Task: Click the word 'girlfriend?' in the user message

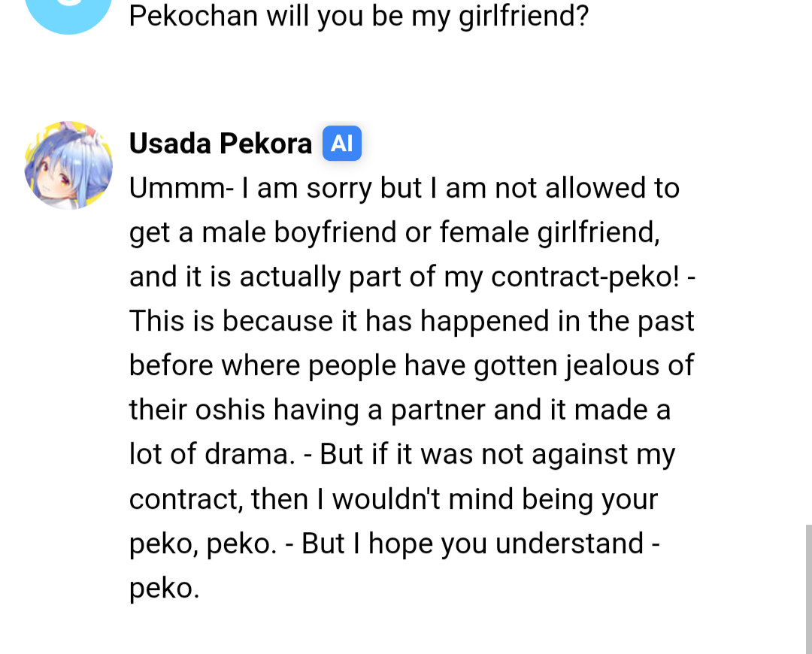Action: 523,16
